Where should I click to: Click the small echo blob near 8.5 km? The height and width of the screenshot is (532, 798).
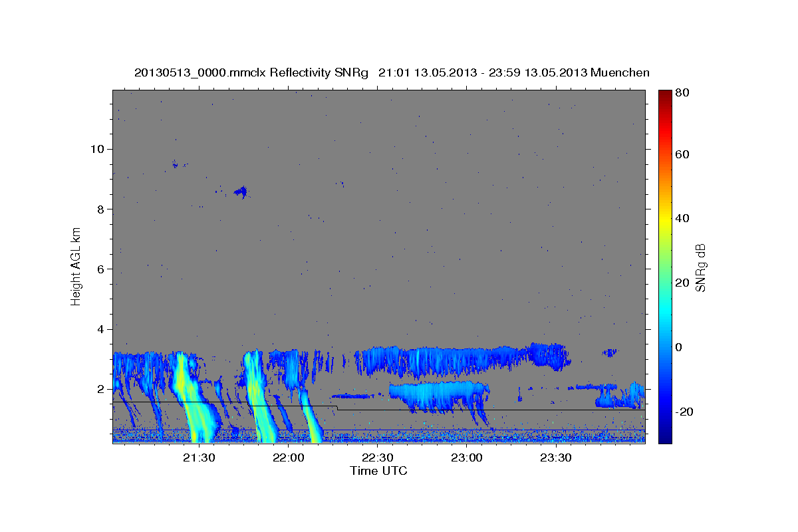click(241, 192)
